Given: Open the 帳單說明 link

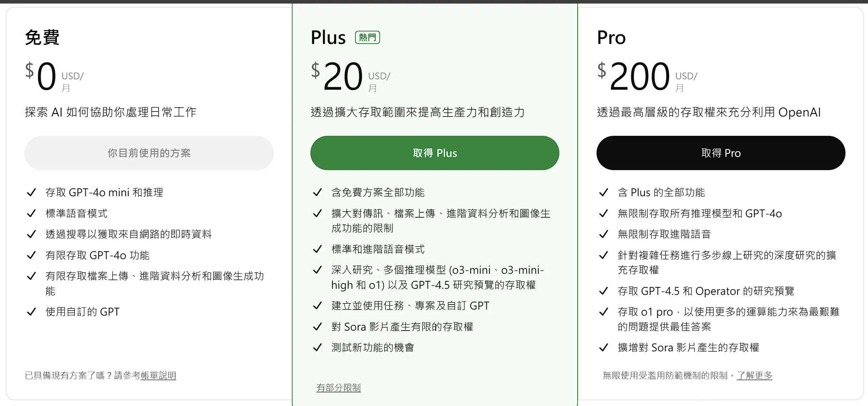Looking at the screenshot, I should [158, 376].
